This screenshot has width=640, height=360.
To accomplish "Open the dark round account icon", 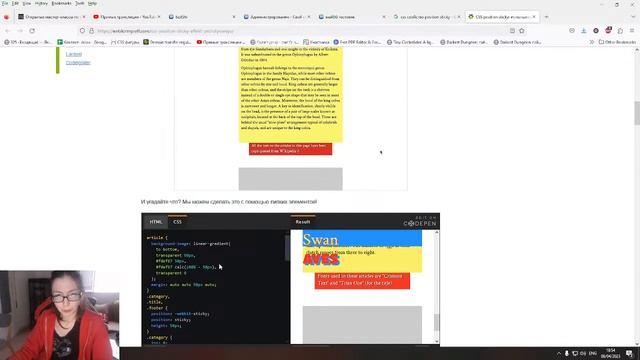I will pyautogui.click(x=596, y=31).
